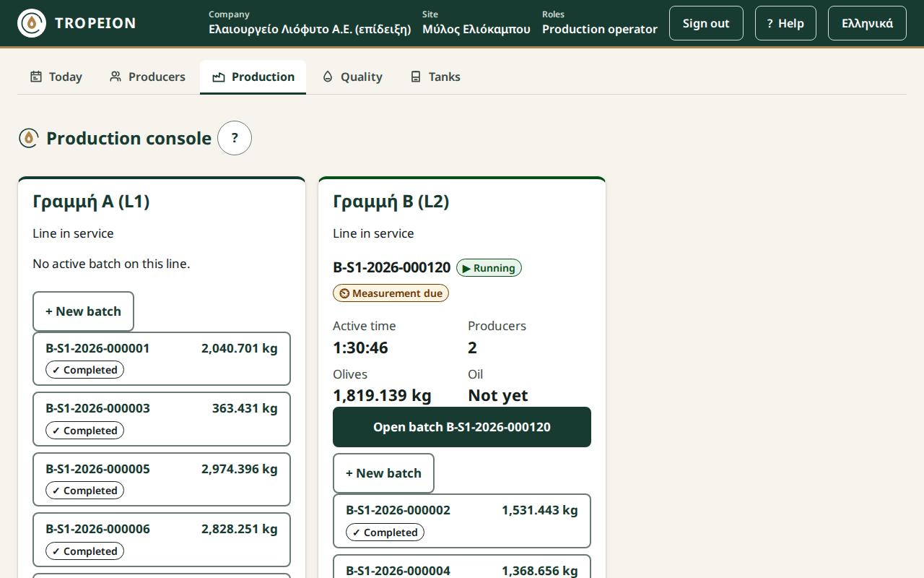The width and height of the screenshot is (924, 578).
Task: Click the Tanks tab container icon
Action: (x=416, y=77)
